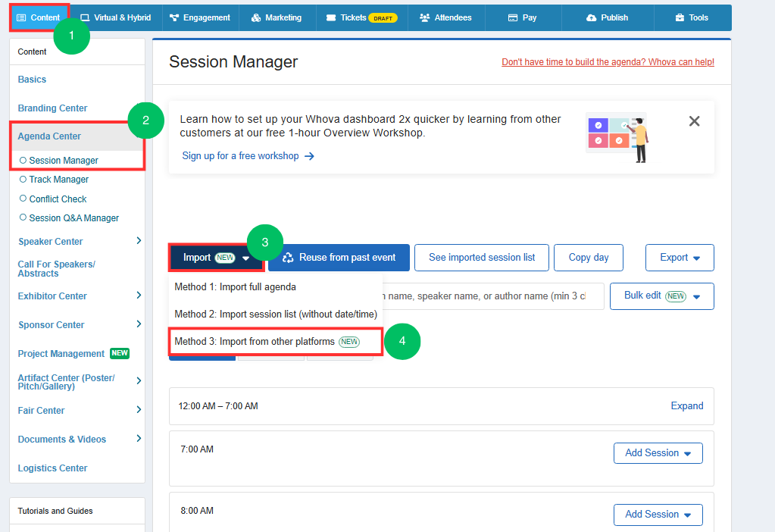
Task: Click the Publish cloud upload icon
Action: tap(591, 17)
